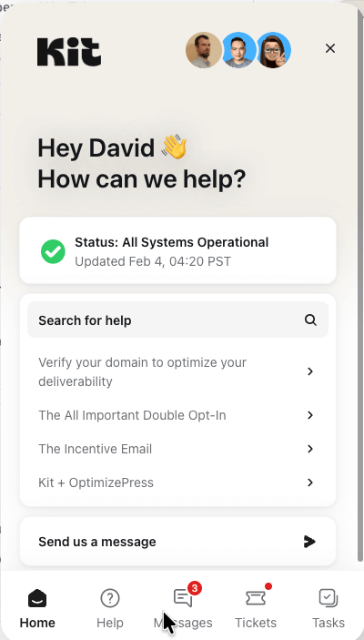Open the All Systems Operational status card
This screenshot has width=364, height=640.
click(178, 250)
